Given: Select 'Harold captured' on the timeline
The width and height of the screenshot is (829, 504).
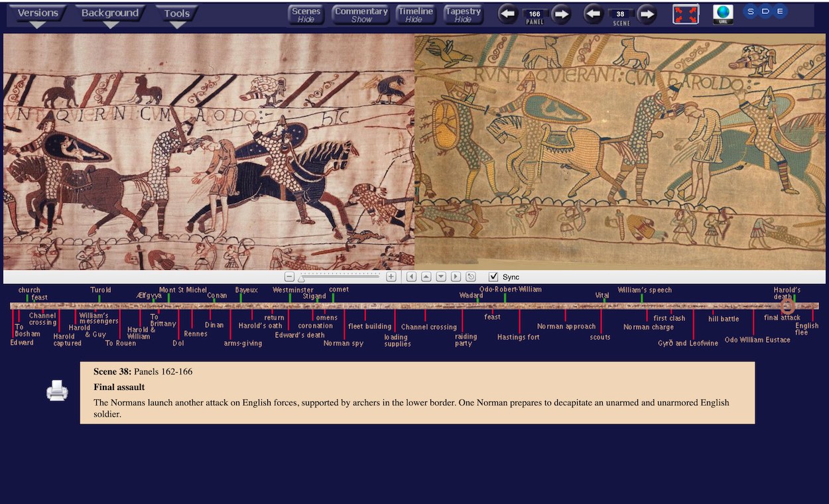Looking at the screenshot, I should click(x=67, y=340).
